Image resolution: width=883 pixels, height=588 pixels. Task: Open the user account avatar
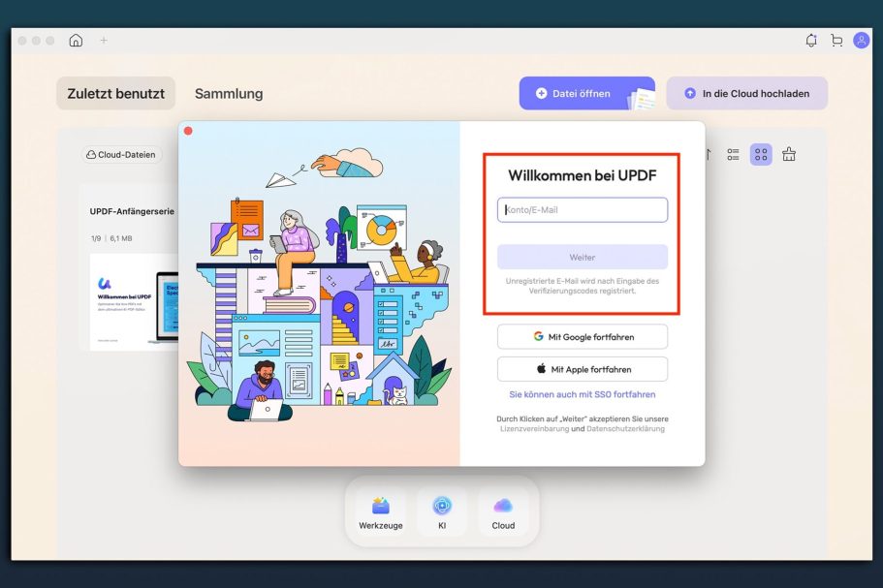[x=861, y=41]
